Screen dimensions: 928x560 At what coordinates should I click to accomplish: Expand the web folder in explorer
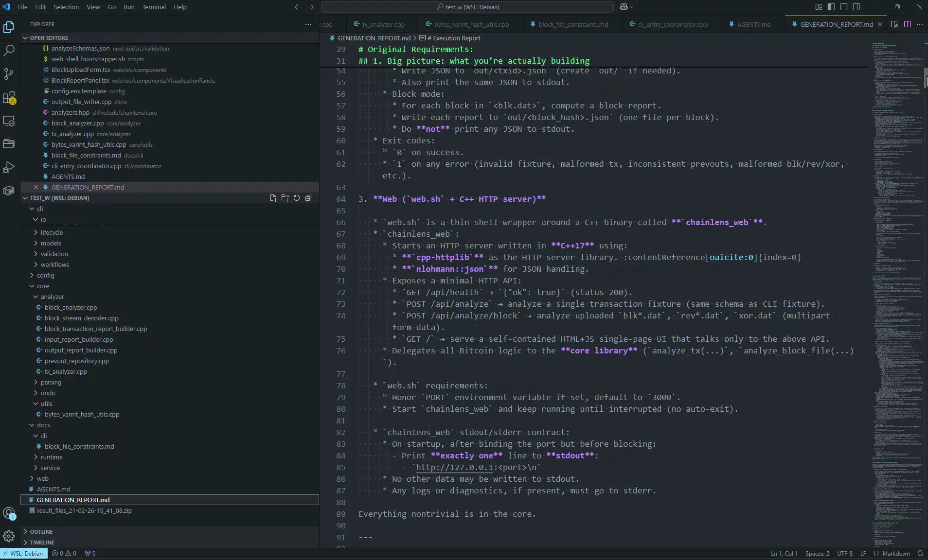pos(43,478)
